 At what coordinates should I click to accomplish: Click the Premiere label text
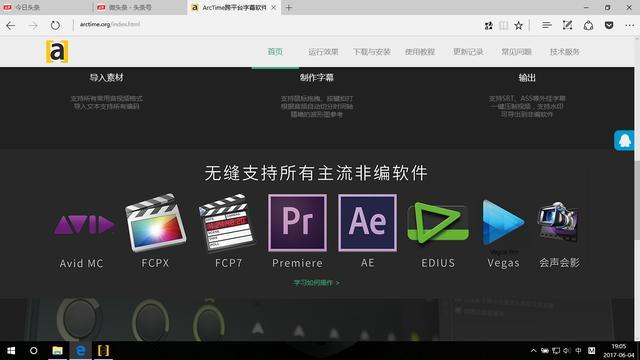click(298, 263)
